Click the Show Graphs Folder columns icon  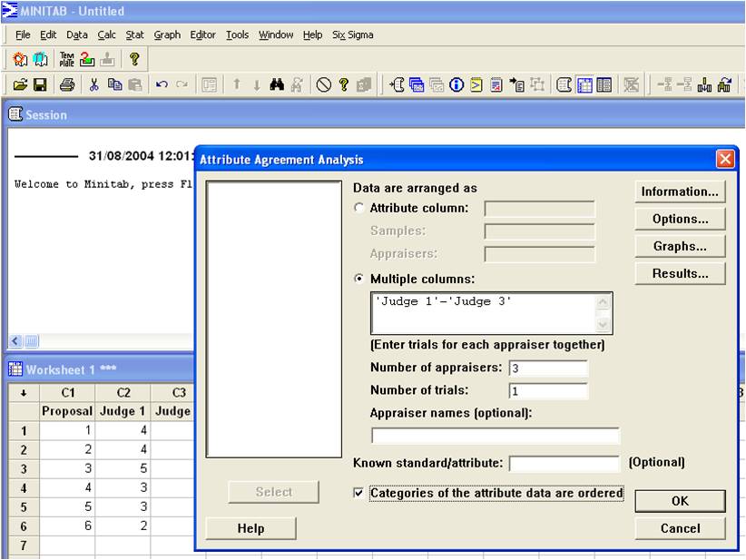[604, 85]
